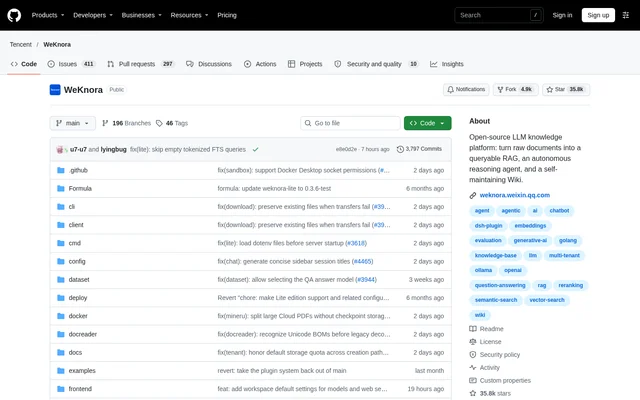The height and width of the screenshot is (400, 640).
Task: Focus the Search field in header
Action: pyautogui.click(x=498, y=15)
